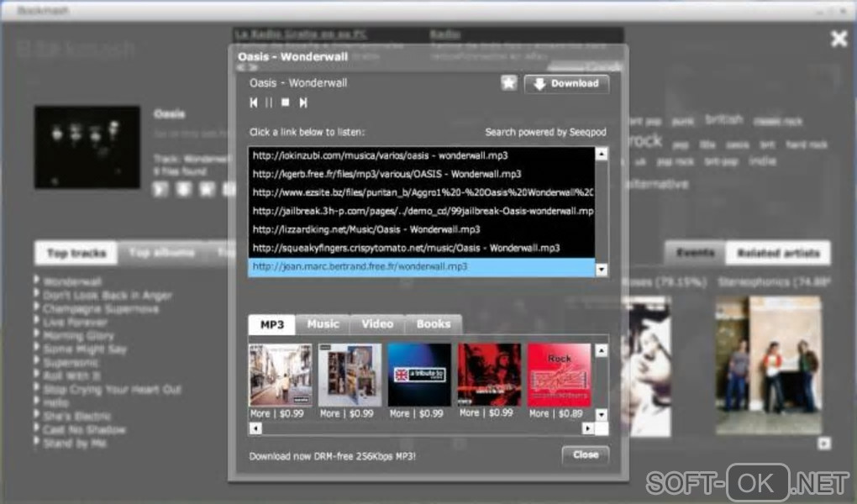Play Some Might Say from the track list
This screenshot has height=504, width=857.
pyautogui.click(x=84, y=349)
